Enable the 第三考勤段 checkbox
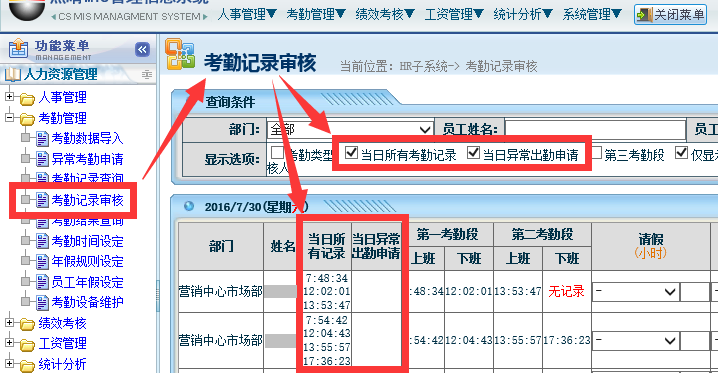This screenshot has width=718, height=373. (596, 152)
